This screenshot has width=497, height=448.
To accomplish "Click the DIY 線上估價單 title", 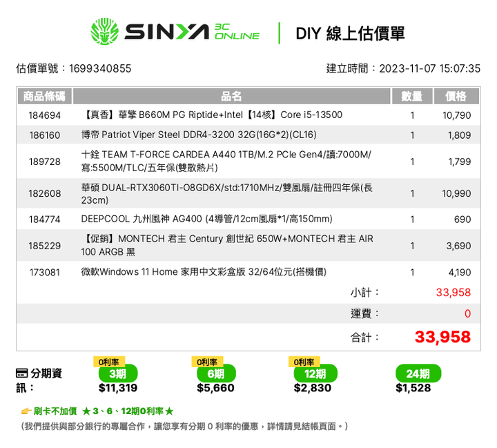I will coord(350,33).
